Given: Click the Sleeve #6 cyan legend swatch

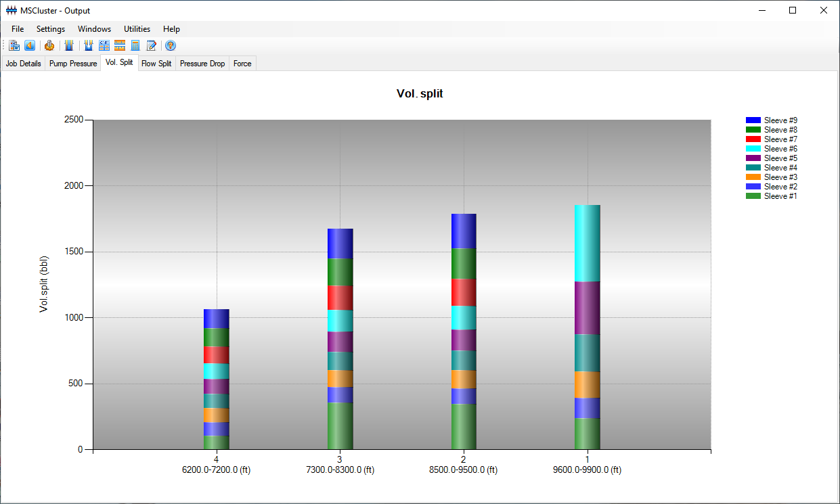Looking at the screenshot, I should click(x=753, y=148).
